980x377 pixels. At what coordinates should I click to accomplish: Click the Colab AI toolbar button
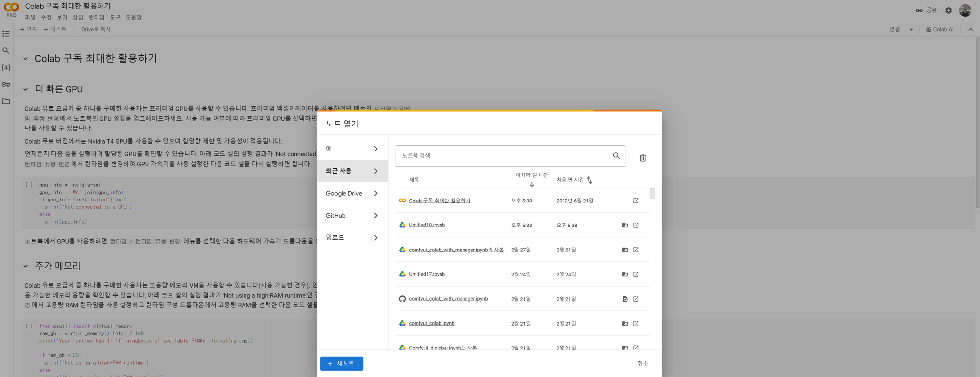click(939, 29)
